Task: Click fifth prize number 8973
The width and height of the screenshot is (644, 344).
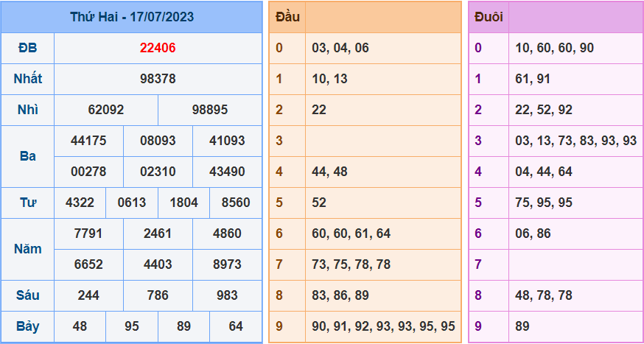Action: click(227, 264)
